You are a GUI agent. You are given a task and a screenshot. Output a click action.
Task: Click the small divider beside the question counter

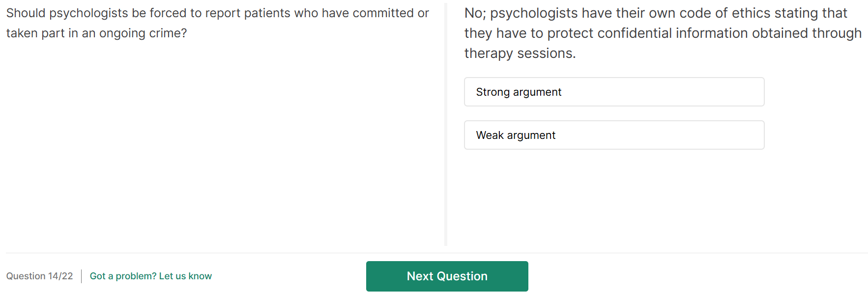point(82,276)
